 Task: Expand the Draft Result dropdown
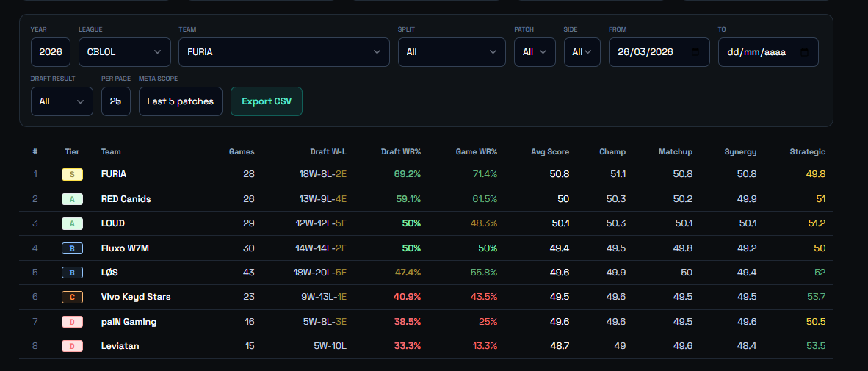62,101
